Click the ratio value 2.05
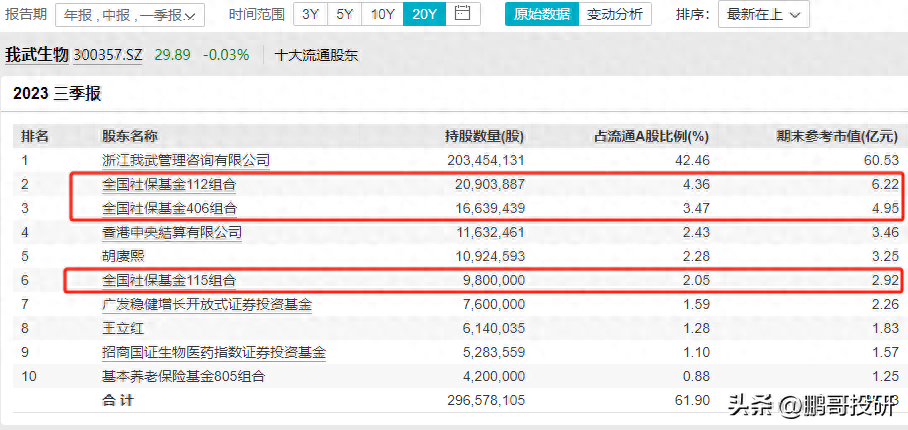The image size is (908, 430). click(697, 281)
